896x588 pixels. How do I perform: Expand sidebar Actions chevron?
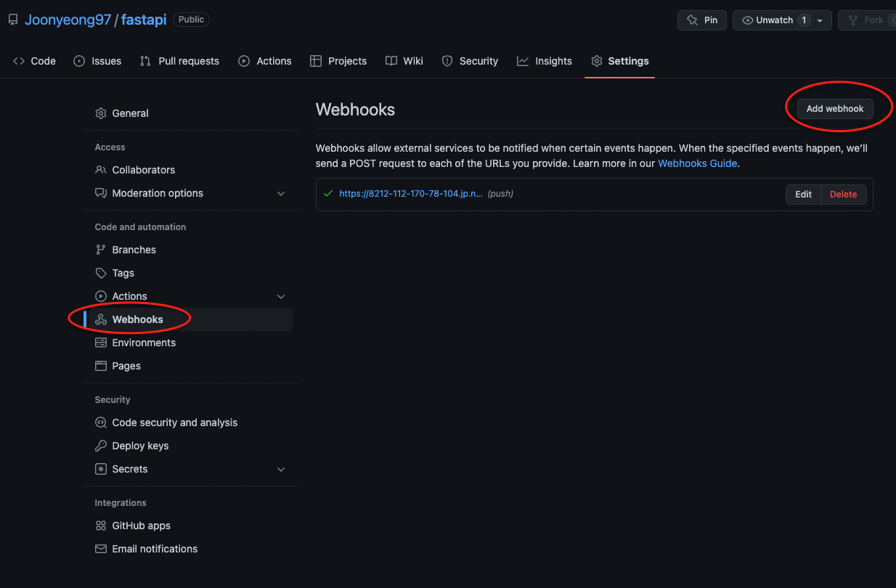[x=281, y=296]
